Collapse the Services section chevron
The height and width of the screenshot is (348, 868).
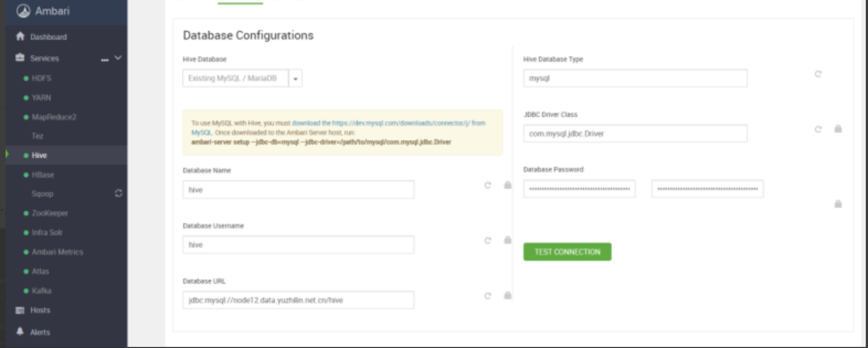pyautogui.click(x=118, y=58)
